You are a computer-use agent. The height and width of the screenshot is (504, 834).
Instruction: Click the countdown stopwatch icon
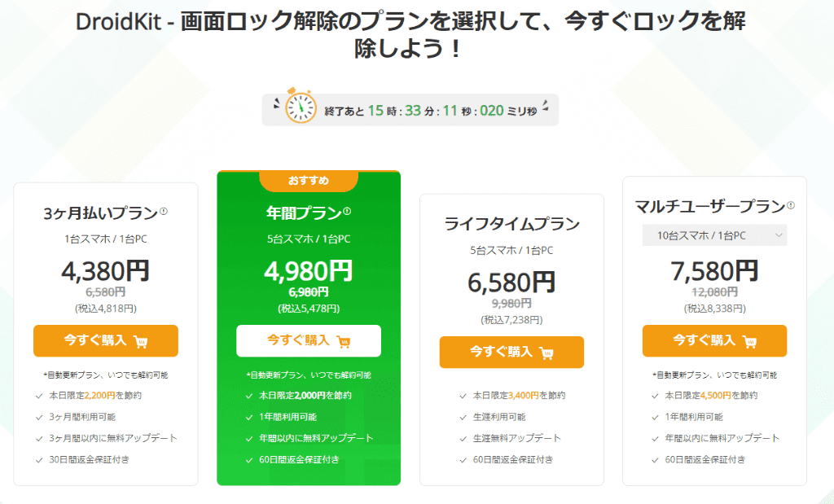pos(301,107)
